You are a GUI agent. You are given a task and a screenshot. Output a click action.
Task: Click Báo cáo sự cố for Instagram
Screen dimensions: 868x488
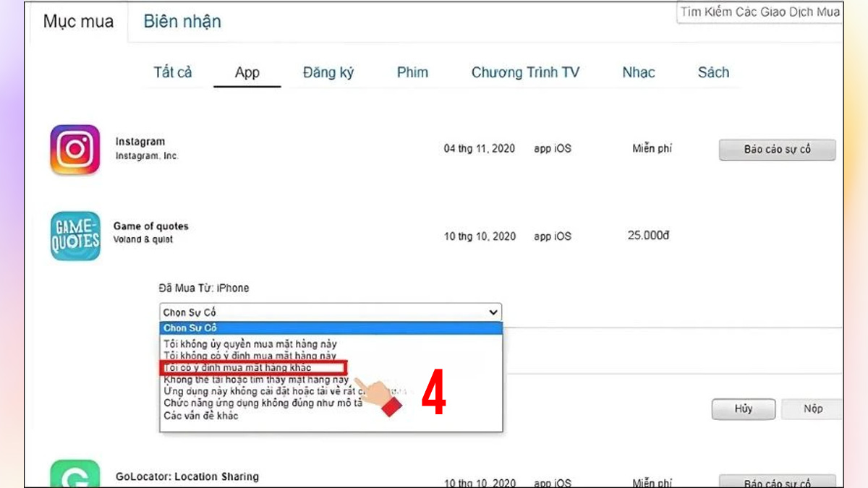778,150
